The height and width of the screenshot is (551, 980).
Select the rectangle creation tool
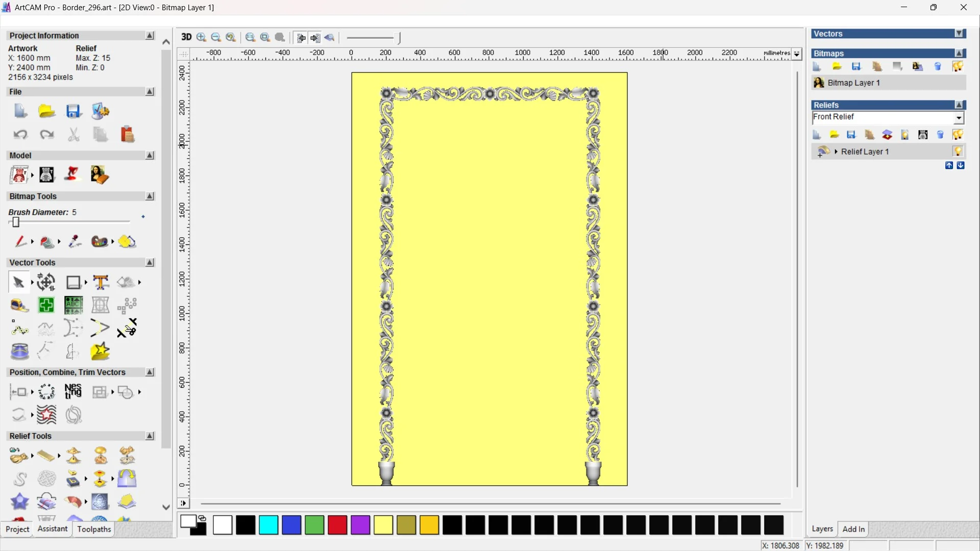73,282
